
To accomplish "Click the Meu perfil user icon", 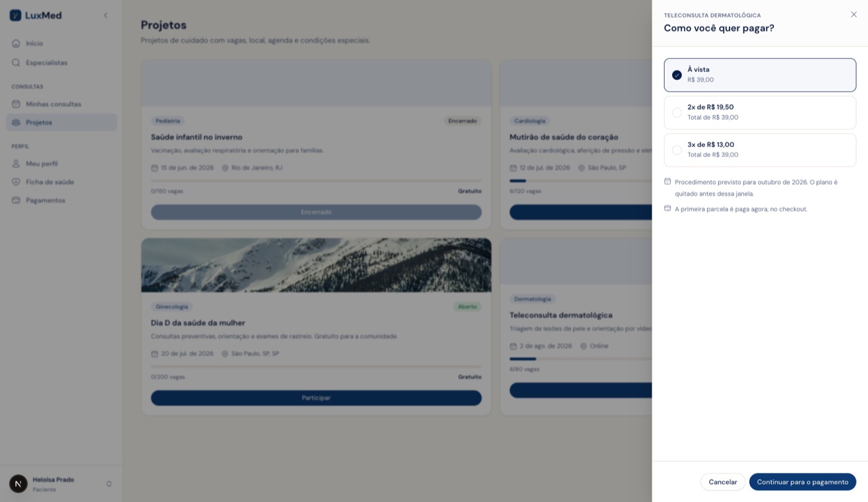I will [x=16, y=163].
